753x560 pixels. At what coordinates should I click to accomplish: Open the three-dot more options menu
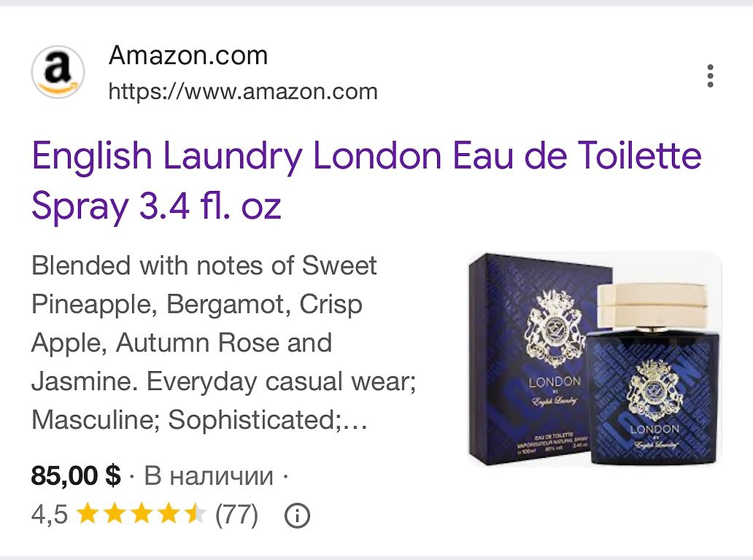[710, 76]
